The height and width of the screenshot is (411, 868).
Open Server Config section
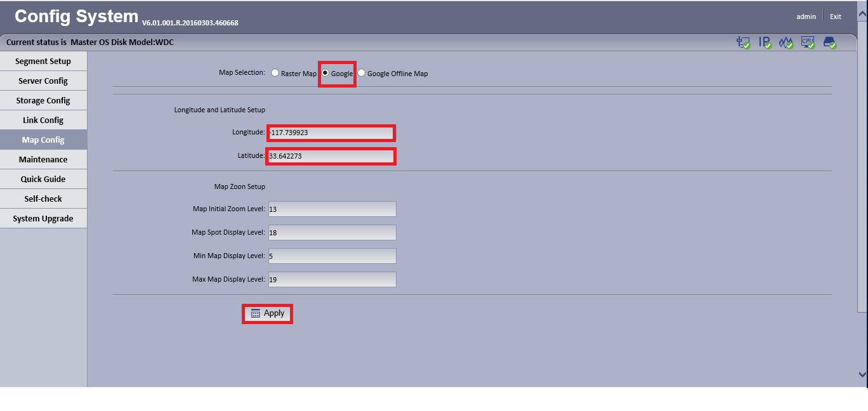tap(43, 81)
